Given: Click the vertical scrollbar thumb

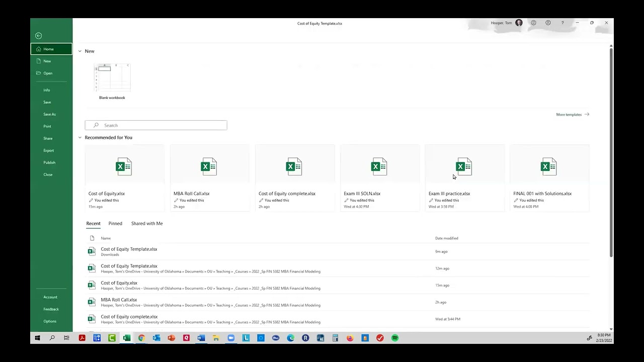Looking at the screenshot, I should pos(611,153).
